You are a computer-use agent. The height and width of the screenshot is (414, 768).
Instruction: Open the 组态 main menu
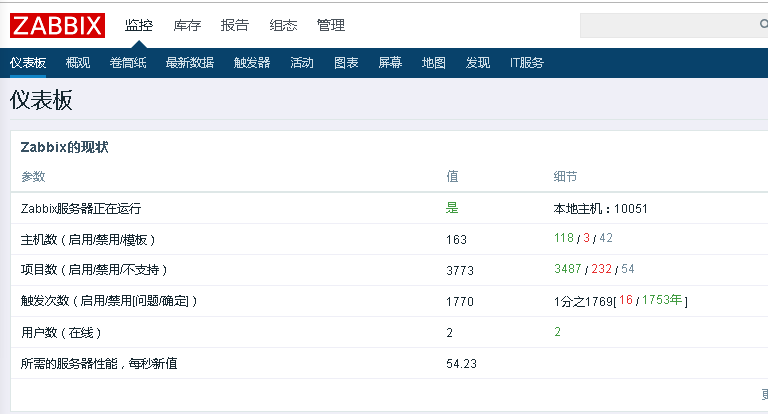tap(283, 25)
